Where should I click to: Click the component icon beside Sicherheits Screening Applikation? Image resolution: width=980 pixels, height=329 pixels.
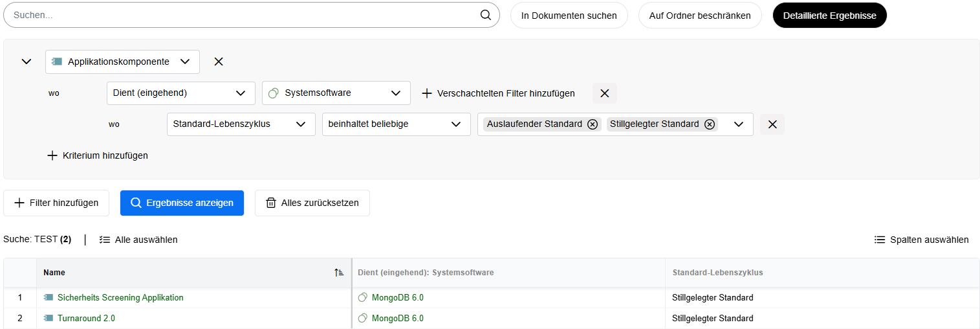click(49, 298)
